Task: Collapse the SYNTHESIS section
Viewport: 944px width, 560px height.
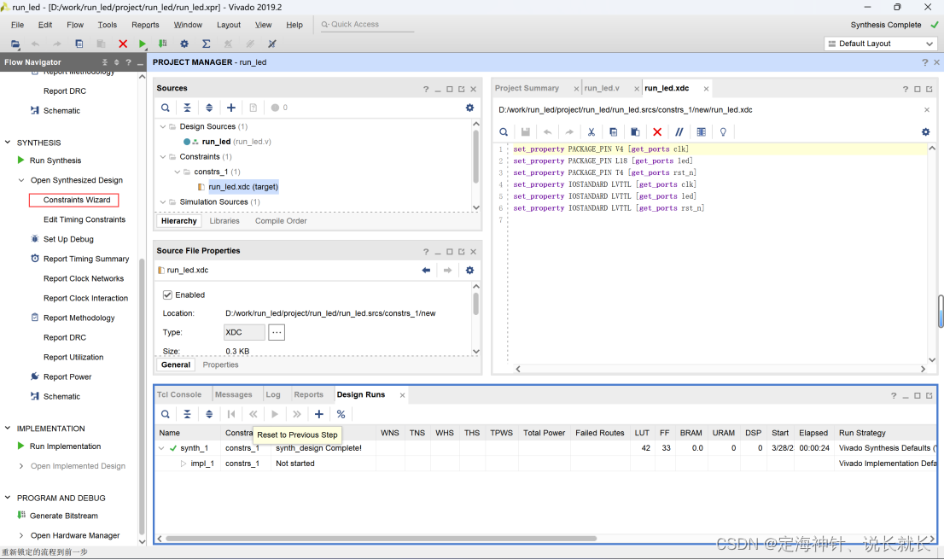Action: (8, 143)
